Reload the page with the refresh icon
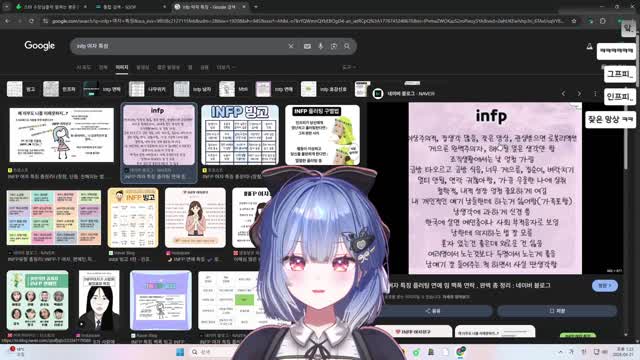Screen dimensions: 640x360 coord(31,21)
